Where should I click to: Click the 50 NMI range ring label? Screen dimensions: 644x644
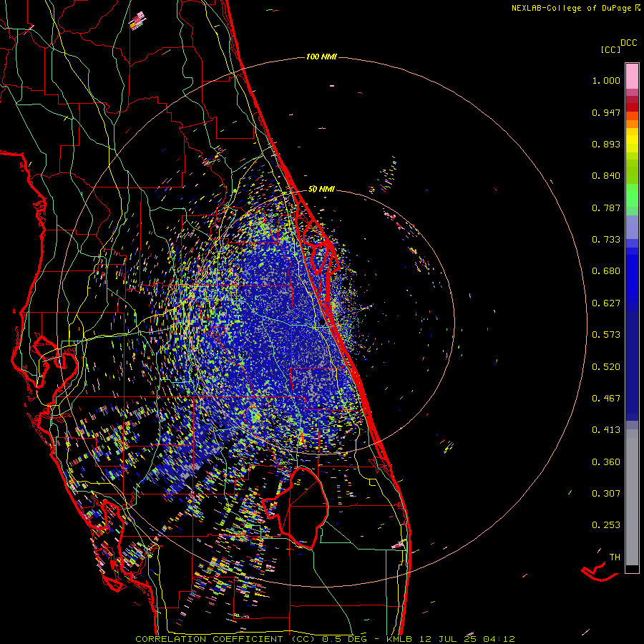click(x=321, y=190)
